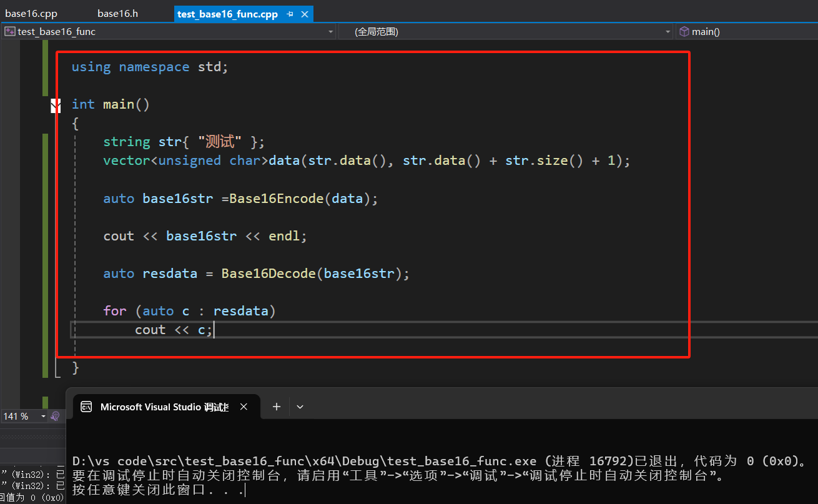The image size is (818, 504).
Task: Close the test_base16_func.cpp tab
Action: (x=305, y=14)
